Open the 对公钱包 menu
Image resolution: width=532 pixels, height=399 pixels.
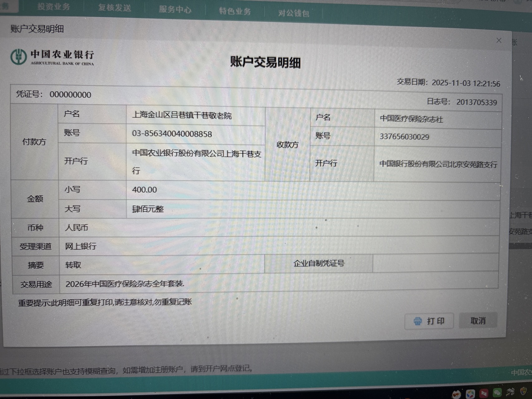(293, 13)
